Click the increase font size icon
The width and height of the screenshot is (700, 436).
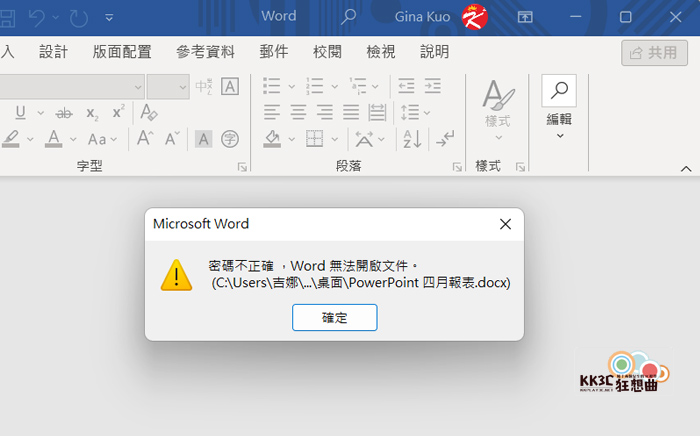coord(146,138)
